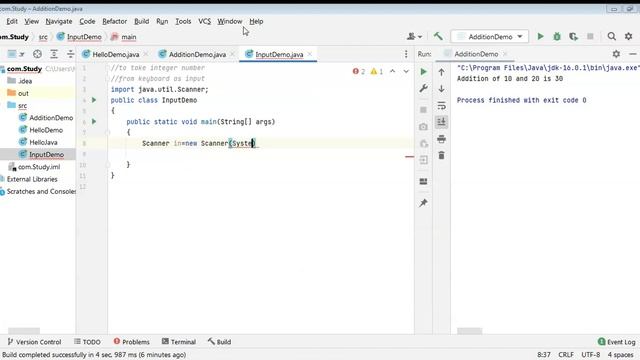Toggle scroll to end in the run console

(x=441, y=122)
